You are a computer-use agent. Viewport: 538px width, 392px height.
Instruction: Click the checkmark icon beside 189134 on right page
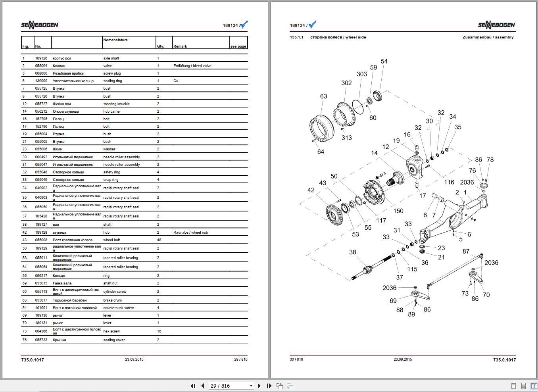pos(313,25)
